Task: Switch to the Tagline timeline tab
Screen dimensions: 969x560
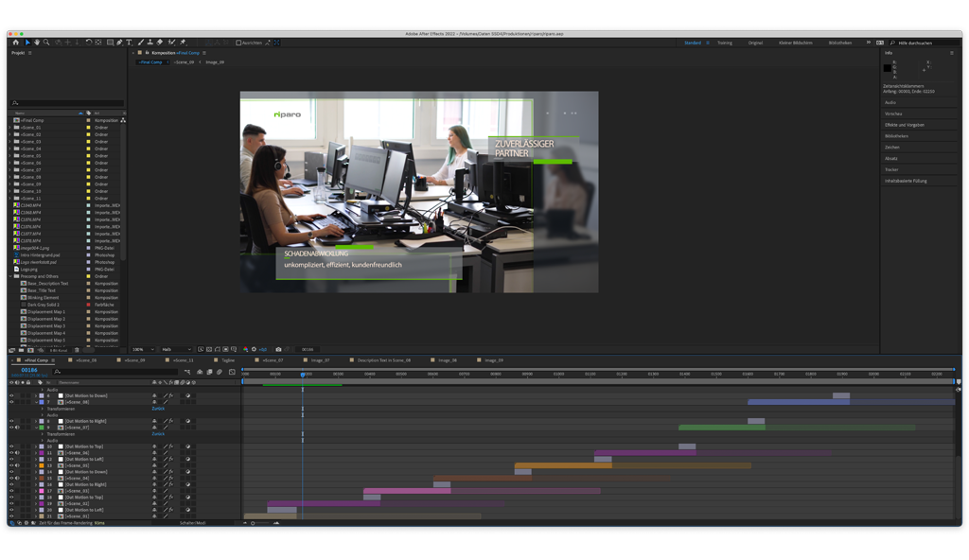Action: (227, 360)
